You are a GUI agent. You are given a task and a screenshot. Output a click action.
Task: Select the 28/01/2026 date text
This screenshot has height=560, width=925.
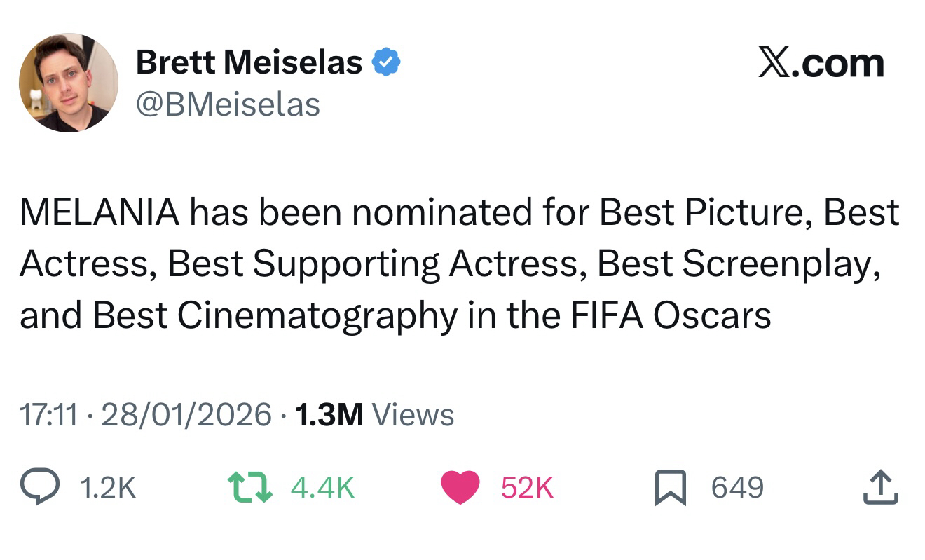point(186,415)
